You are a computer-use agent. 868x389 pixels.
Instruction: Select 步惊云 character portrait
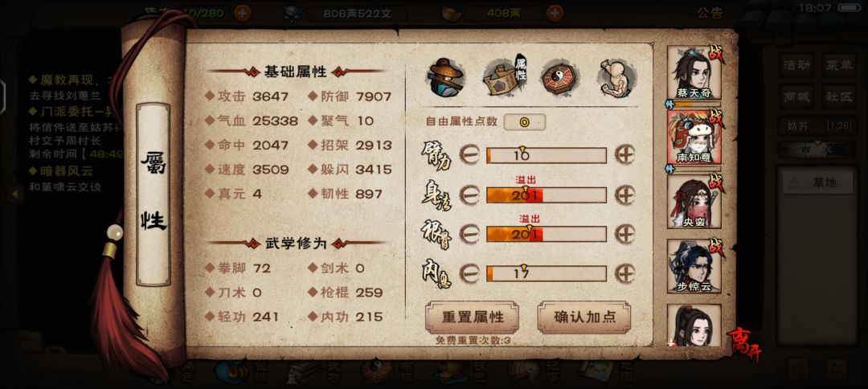(x=694, y=265)
